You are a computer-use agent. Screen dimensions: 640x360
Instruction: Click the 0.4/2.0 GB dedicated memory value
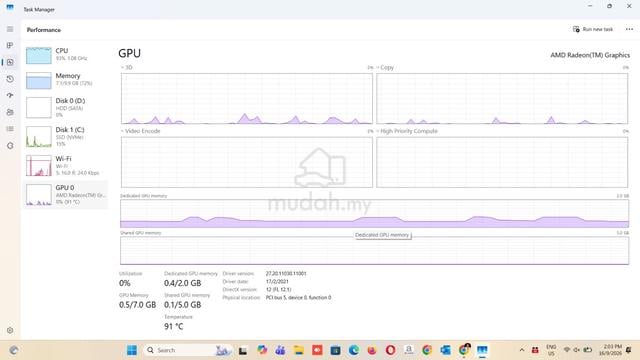point(182,283)
